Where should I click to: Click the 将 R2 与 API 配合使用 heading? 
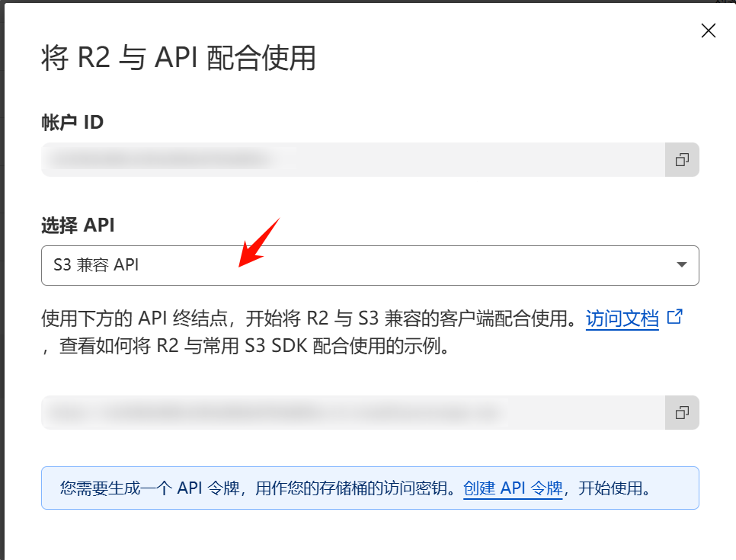click(178, 58)
